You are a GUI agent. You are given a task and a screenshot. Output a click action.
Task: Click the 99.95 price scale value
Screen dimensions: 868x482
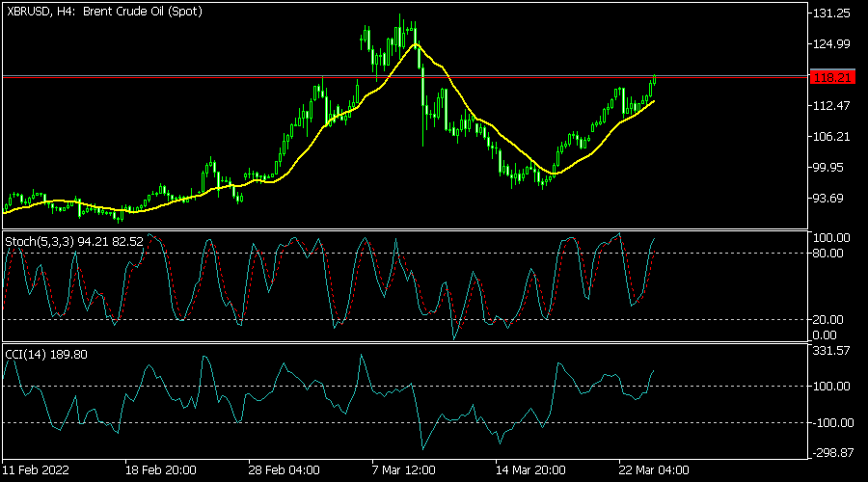828,167
